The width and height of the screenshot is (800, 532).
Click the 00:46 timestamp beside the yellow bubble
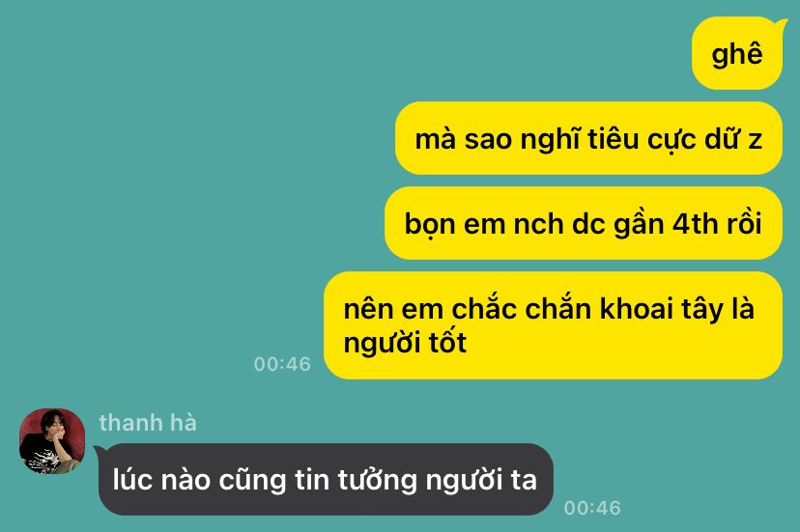[282, 364]
